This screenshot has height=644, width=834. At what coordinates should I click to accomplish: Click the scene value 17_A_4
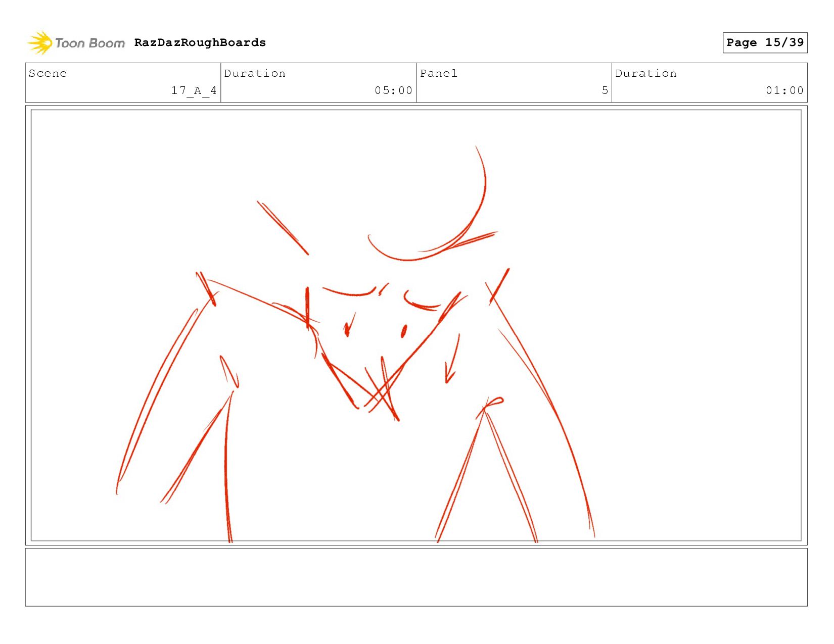click(194, 90)
